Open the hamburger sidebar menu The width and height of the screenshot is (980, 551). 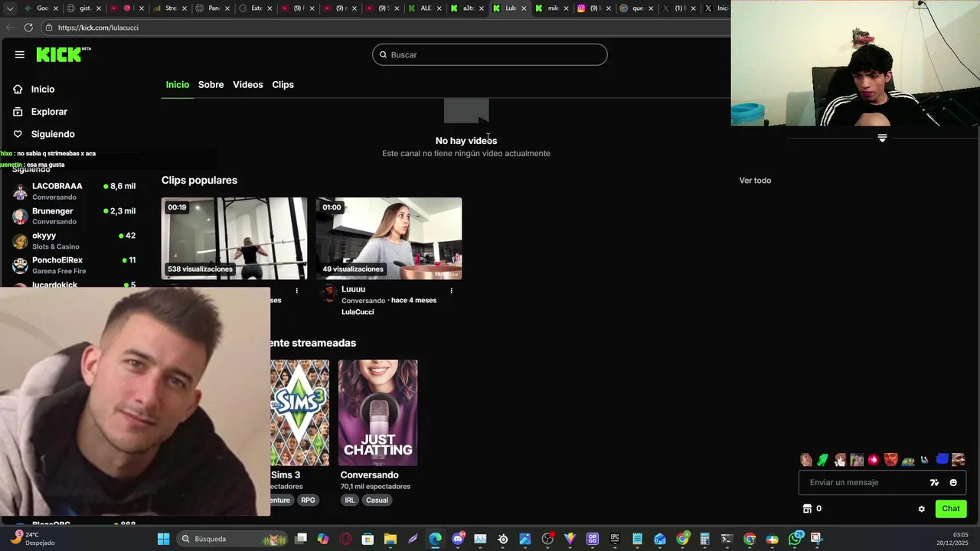pyautogui.click(x=20, y=54)
